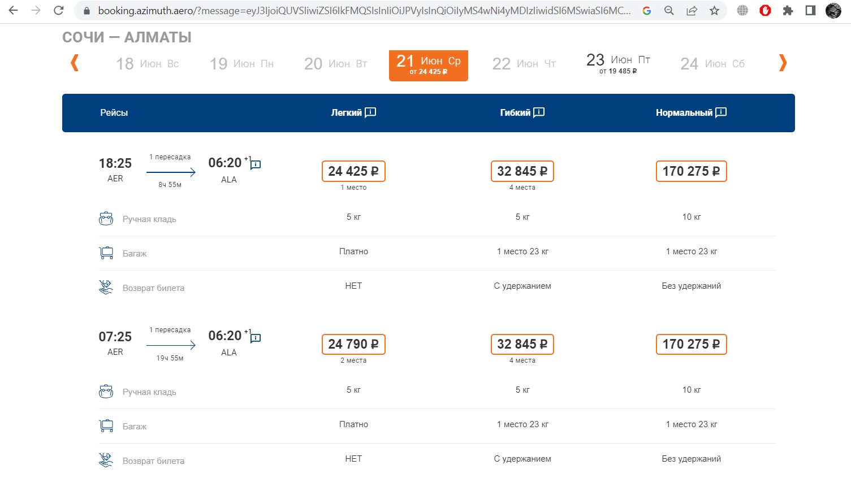Image resolution: width=851 pixels, height=504 pixels.
Task: Reload the page in browser
Action: [58, 11]
